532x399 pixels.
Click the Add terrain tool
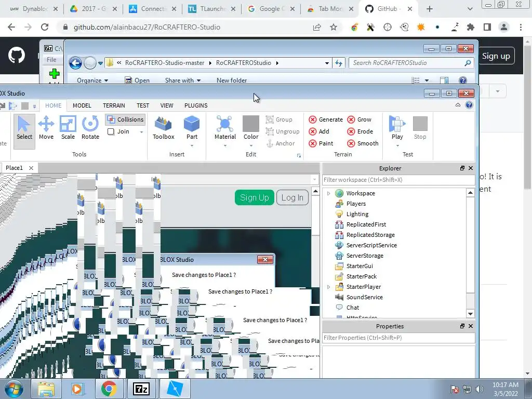(319, 131)
